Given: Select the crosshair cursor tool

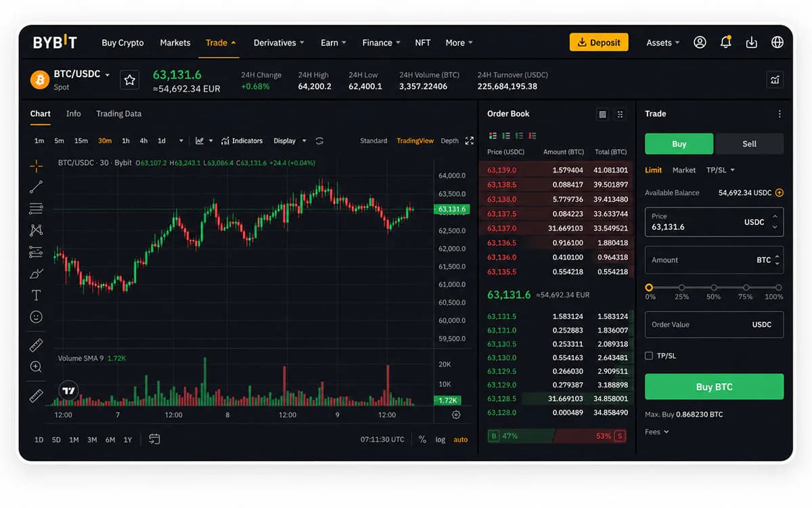Looking at the screenshot, I should [x=37, y=165].
